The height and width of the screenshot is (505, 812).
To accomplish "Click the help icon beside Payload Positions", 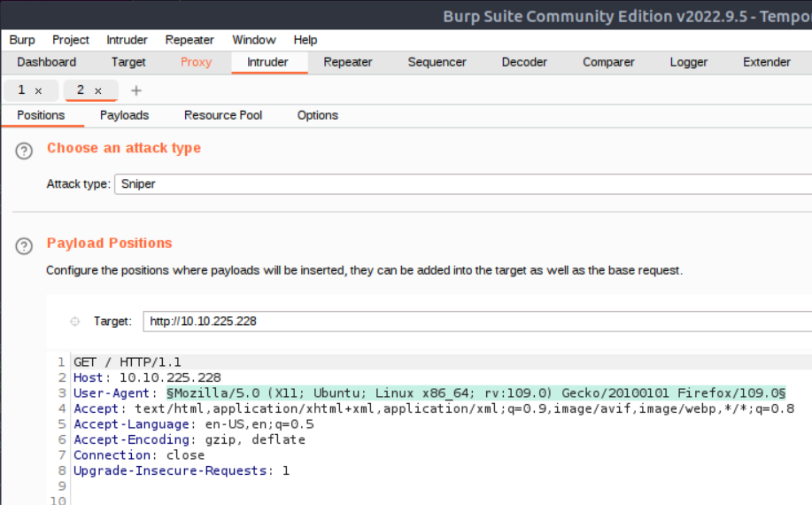I will pos(24,246).
